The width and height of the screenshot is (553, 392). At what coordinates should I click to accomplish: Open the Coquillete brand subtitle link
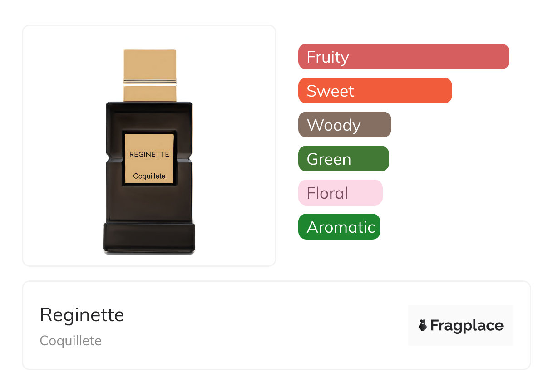[x=70, y=341]
